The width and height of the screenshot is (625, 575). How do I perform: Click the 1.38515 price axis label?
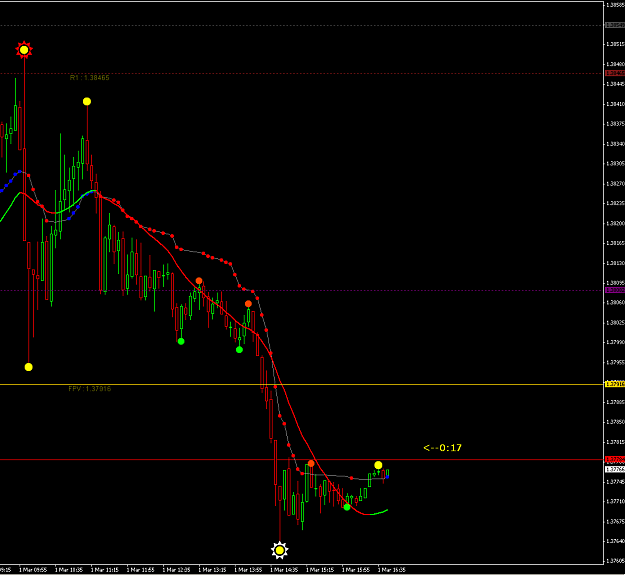(615, 44)
